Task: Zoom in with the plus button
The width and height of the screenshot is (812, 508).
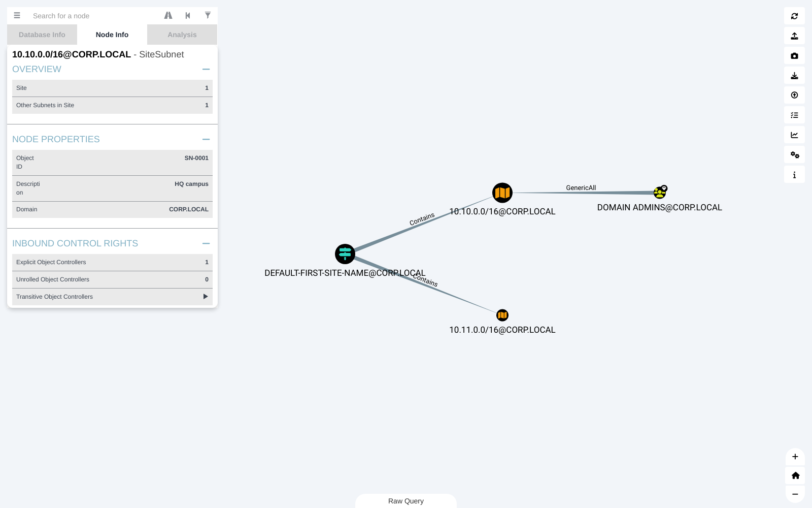Action: pos(795,457)
